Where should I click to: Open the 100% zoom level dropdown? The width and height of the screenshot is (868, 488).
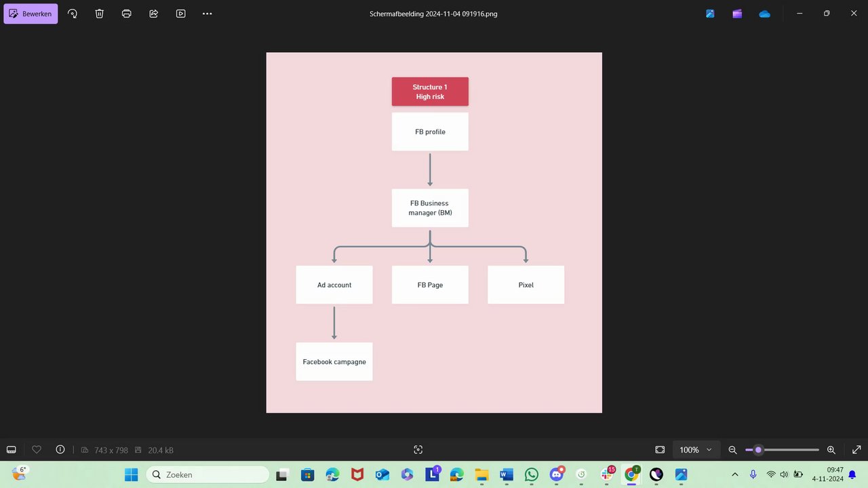[x=696, y=450]
